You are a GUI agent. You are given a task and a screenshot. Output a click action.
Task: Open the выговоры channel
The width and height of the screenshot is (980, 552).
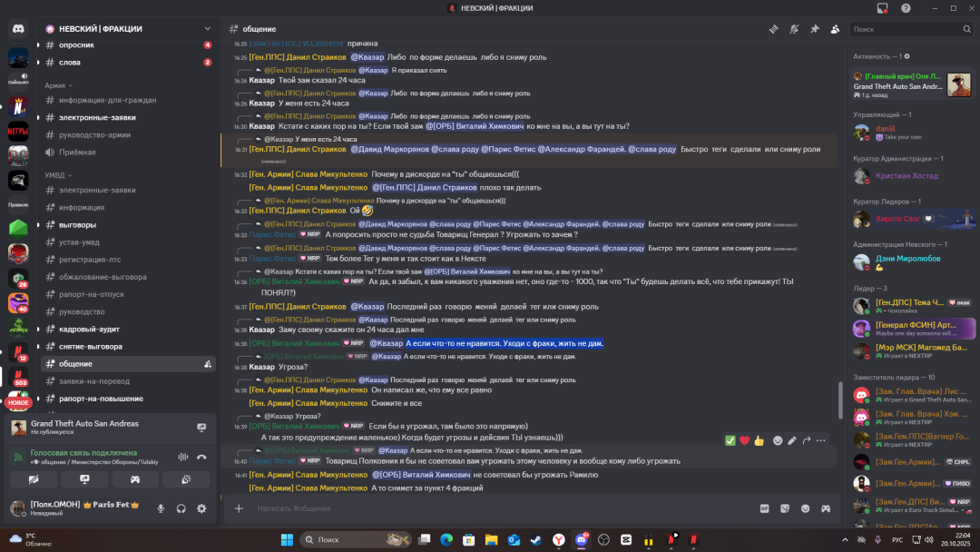click(77, 224)
